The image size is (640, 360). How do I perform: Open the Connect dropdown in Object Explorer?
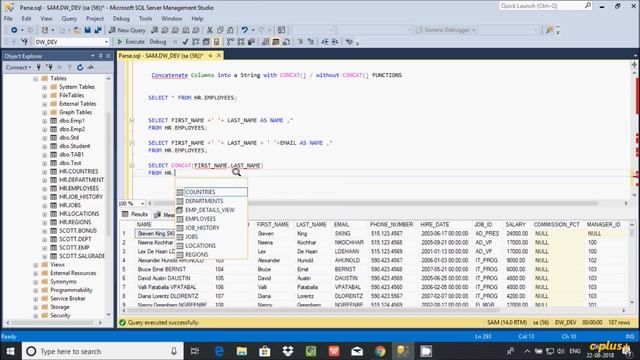click(18, 67)
